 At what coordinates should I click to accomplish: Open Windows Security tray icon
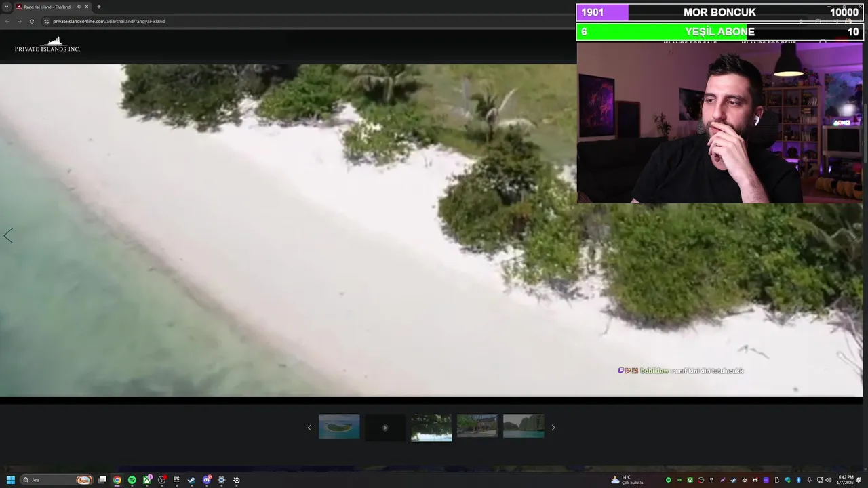pos(788,480)
